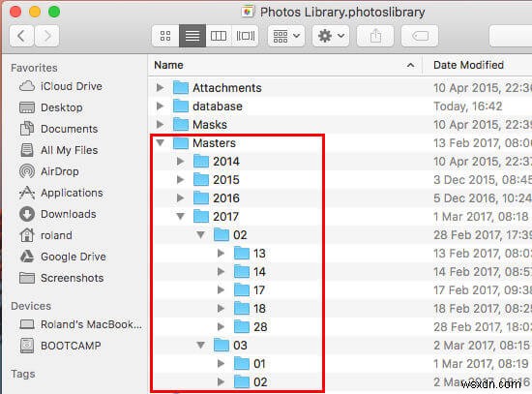
Task: Select Roland's MacBook under Devices
Action: tap(80, 324)
